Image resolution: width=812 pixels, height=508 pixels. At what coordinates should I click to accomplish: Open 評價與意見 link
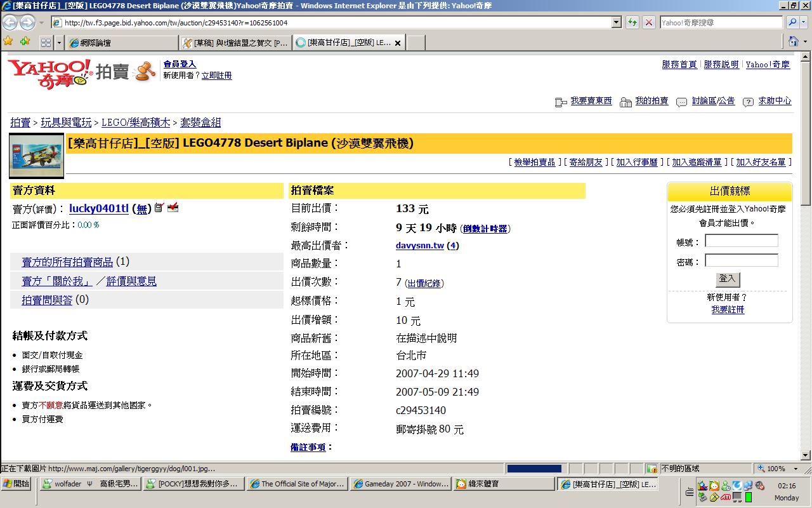point(131,281)
